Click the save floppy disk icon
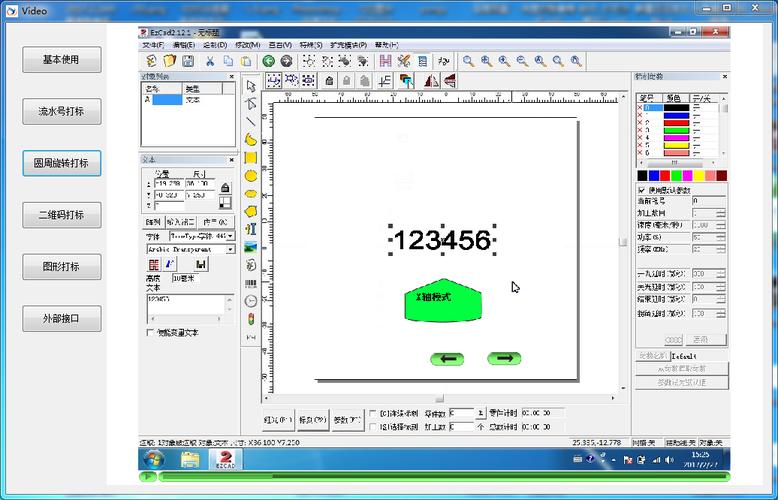This screenshot has height=500, width=778. [188, 61]
